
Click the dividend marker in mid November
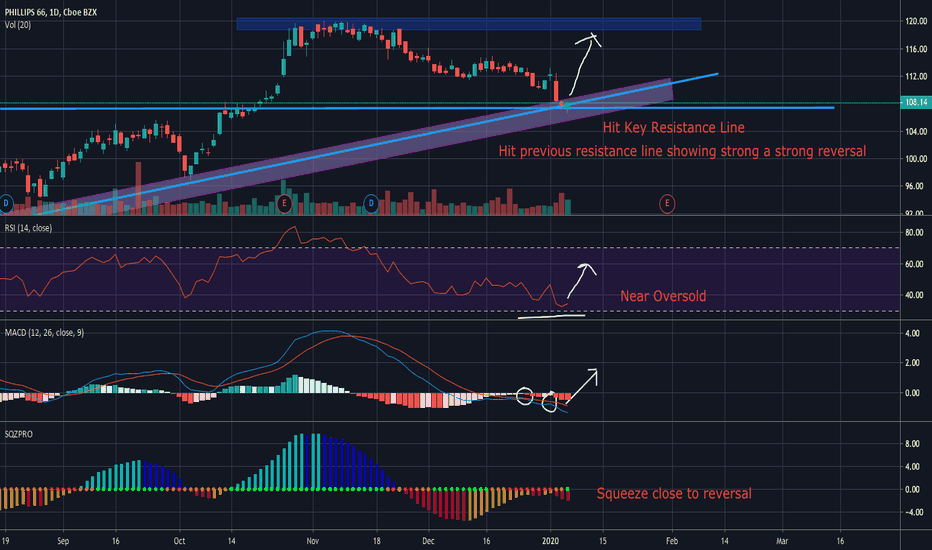371,204
